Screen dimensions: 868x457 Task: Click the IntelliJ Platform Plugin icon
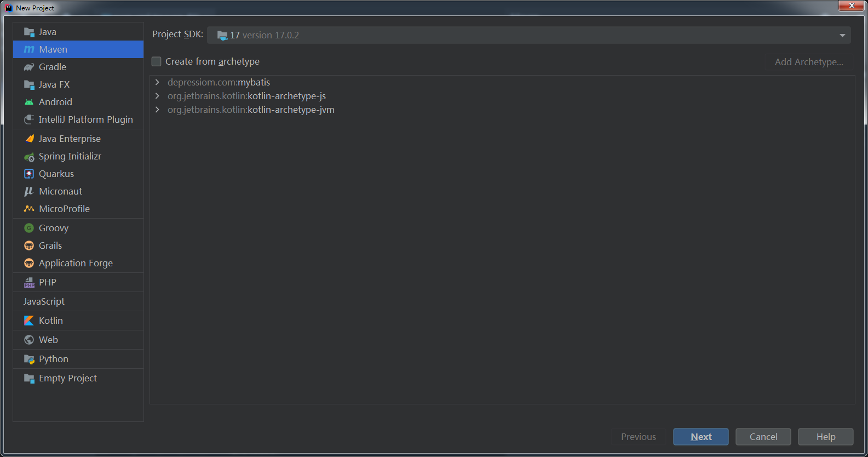[29, 119]
